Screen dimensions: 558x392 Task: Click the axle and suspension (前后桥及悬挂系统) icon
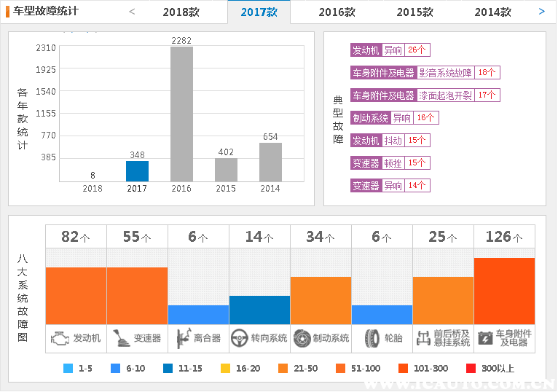coord(423,338)
